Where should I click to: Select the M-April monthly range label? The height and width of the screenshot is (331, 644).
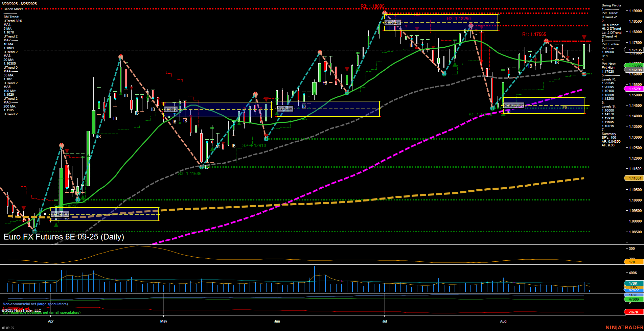tap(60, 214)
